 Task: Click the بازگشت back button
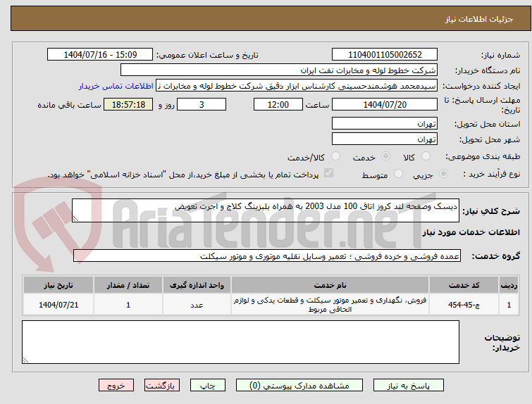pyautogui.click(x=162, y=386)
